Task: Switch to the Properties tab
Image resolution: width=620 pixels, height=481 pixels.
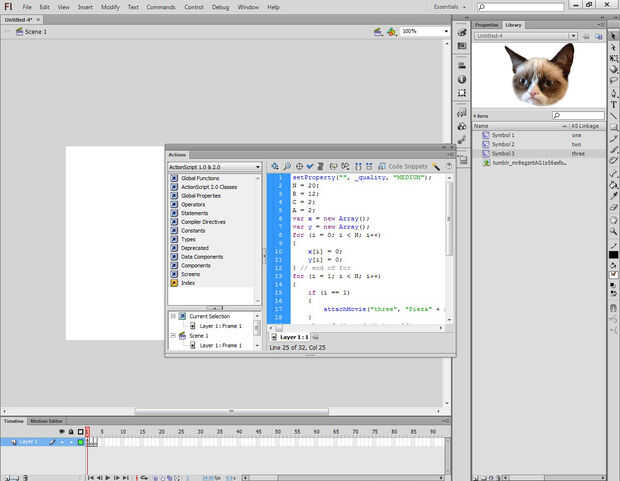Action: [x=487, y=24]
